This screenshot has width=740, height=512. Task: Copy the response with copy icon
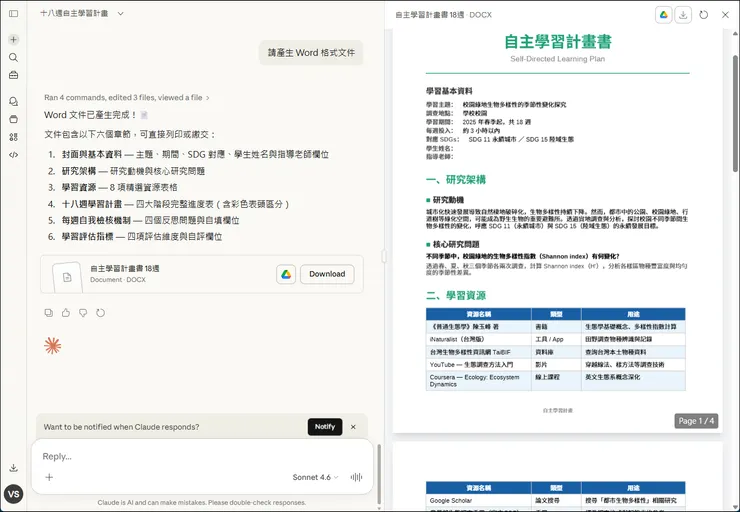(49, 313)
